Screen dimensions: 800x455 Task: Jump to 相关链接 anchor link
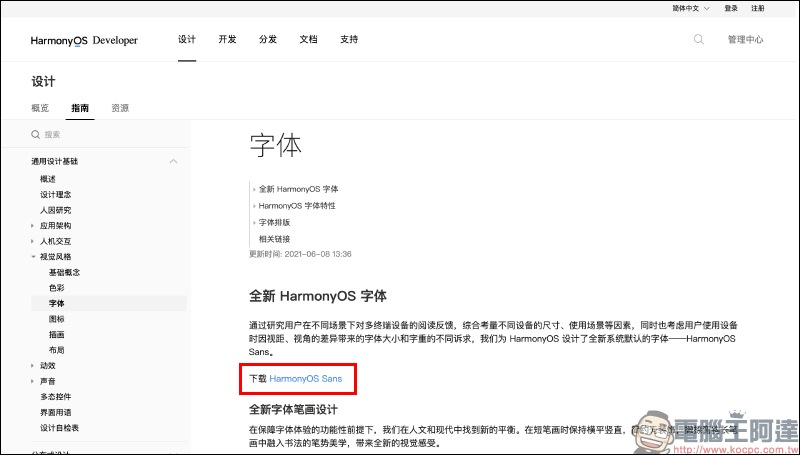pyautogui.click(x=274, y=239)
